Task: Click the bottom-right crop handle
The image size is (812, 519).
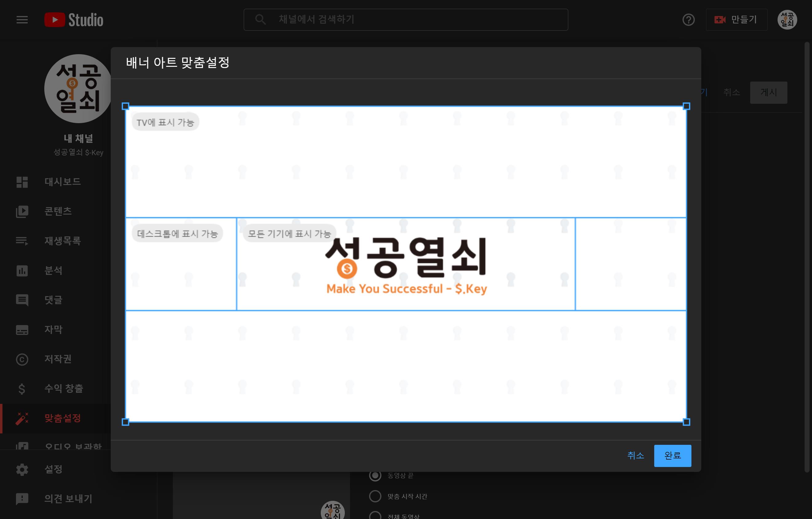Action: pyautogui.click(x=686, y=422)
